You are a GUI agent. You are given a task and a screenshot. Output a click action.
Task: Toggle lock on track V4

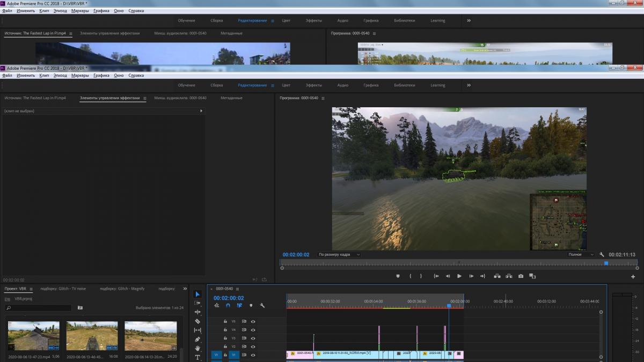click(x=225, y=330)
